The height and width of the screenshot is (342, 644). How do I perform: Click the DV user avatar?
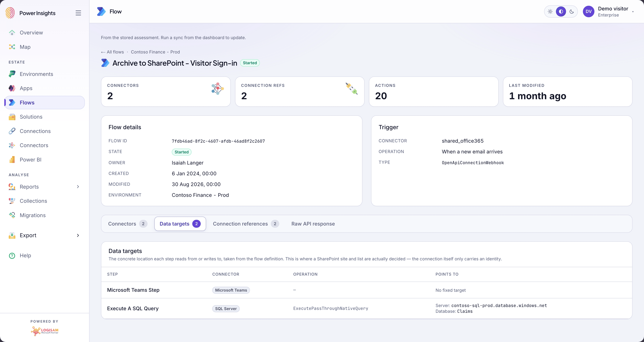click(x=588, y=11)
